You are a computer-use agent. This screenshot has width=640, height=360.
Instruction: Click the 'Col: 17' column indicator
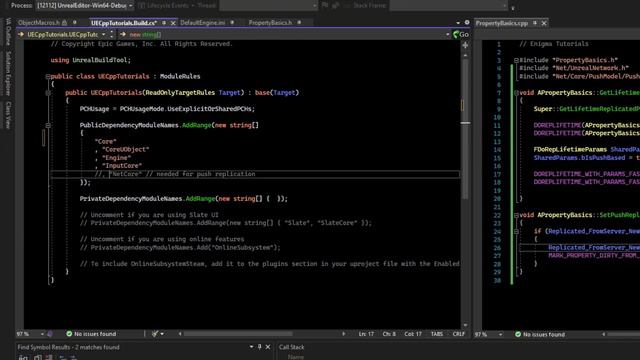tap(413, 334)
